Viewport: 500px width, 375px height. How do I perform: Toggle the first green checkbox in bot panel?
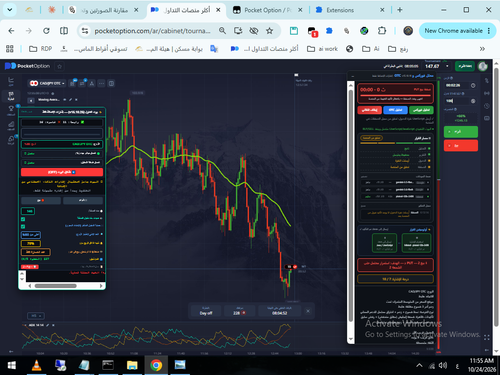(23, 219)
